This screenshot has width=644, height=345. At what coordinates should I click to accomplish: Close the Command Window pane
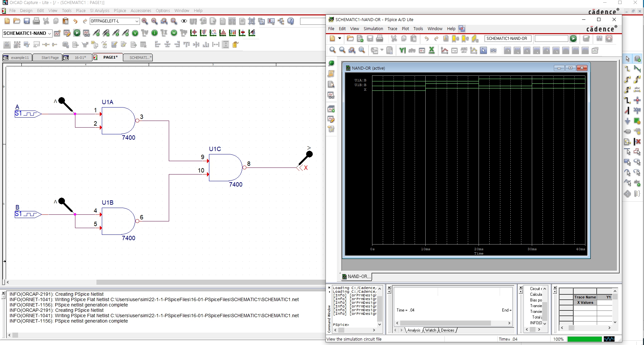329,287
